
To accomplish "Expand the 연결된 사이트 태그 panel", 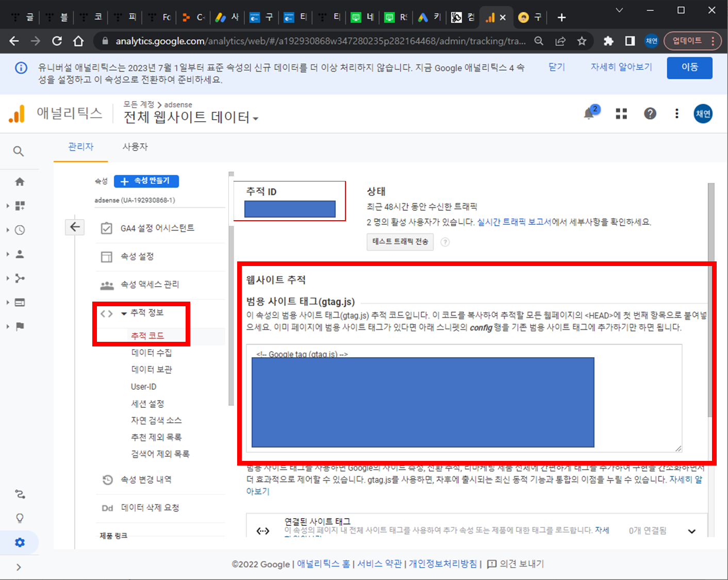I will pyautogui.click(x=692, y=531).
